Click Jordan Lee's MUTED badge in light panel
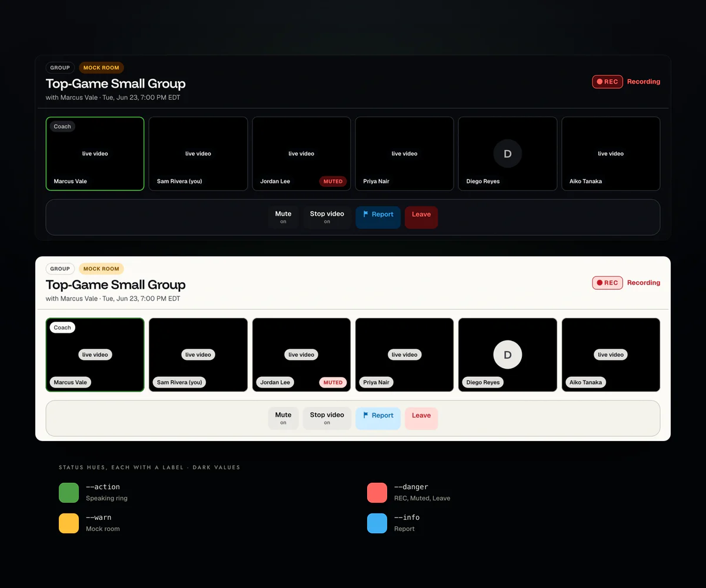 coord(333,382)
